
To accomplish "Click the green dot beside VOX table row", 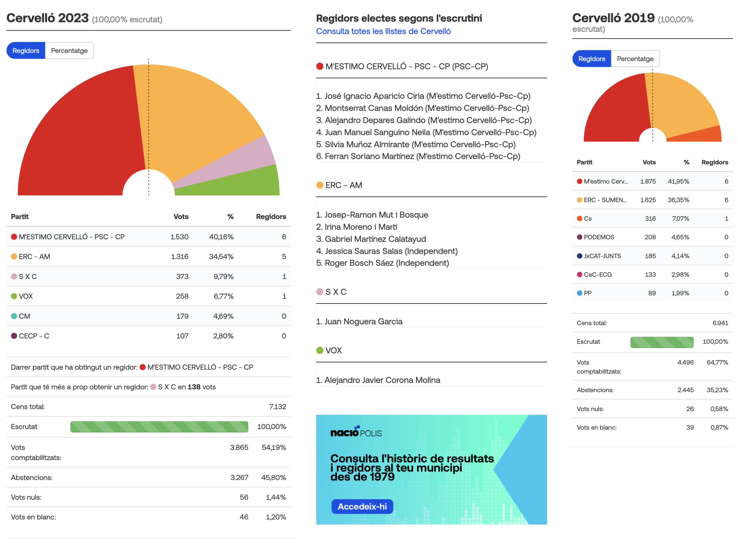I will [x=14, y=296].
